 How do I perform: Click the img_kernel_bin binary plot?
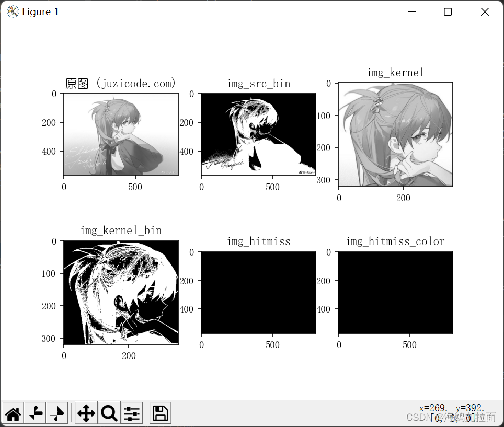point(121,292)
